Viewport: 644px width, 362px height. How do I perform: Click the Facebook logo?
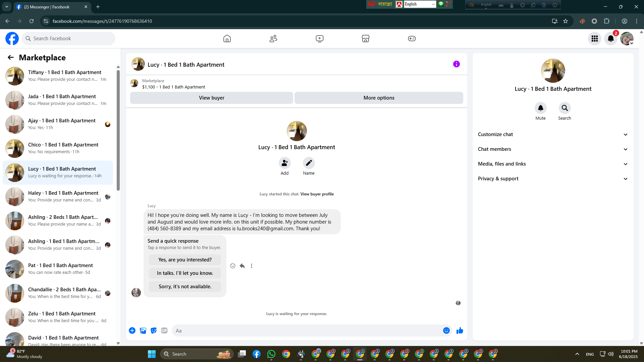click(x=12, y=39)
